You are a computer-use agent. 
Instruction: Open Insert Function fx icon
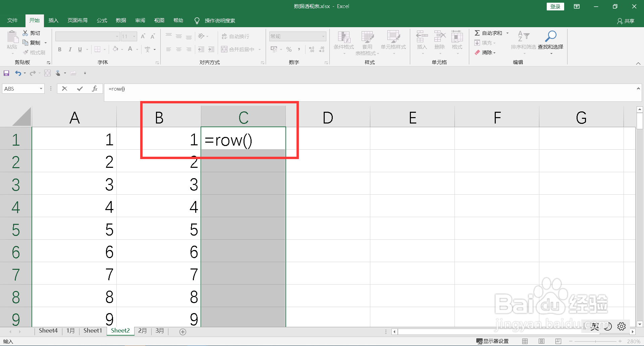click(95, 89)
